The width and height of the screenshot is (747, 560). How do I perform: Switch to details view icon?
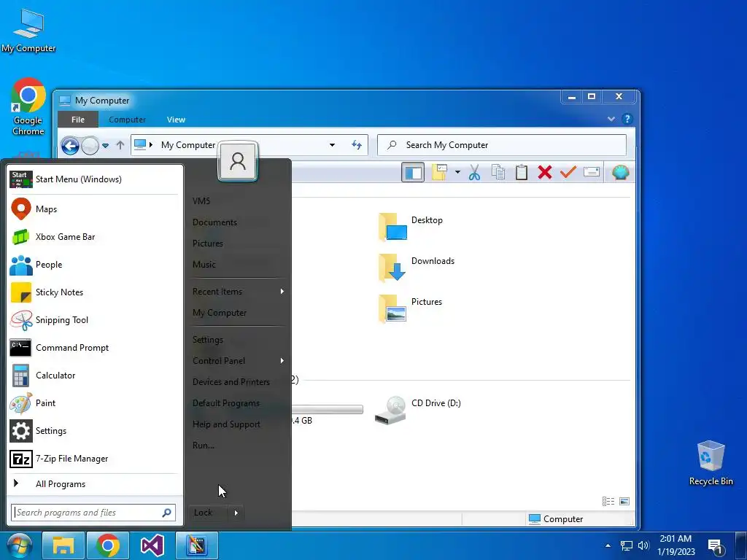608,502
